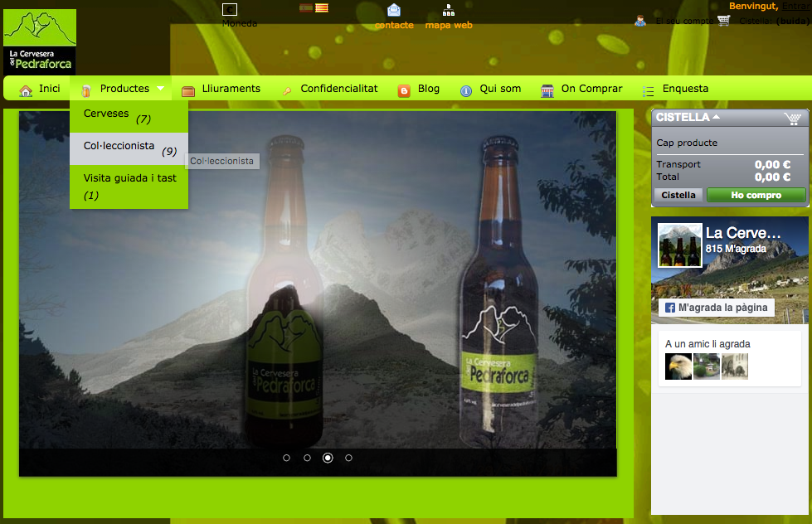Switch language with the Catalan flag
This screenshot has width=812, height=524.
click(321, 7)
